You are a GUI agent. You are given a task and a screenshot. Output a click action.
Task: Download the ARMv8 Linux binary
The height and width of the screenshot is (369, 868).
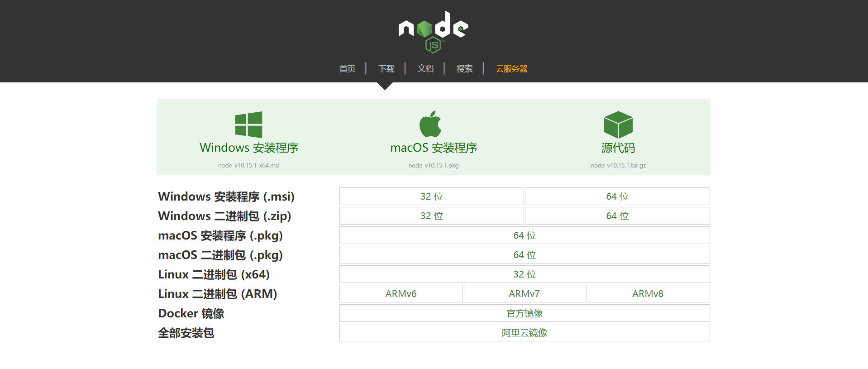click(x=648, y=294)
